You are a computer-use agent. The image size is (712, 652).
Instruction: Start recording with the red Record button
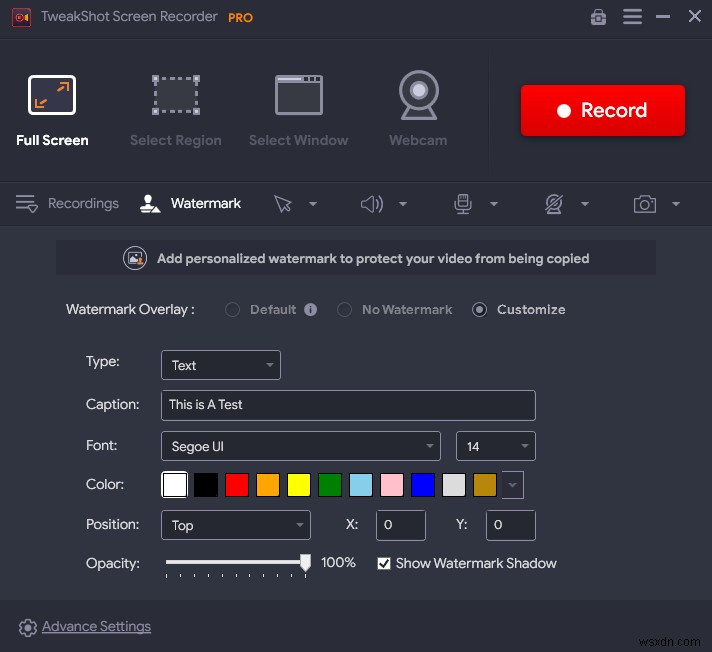603,110
